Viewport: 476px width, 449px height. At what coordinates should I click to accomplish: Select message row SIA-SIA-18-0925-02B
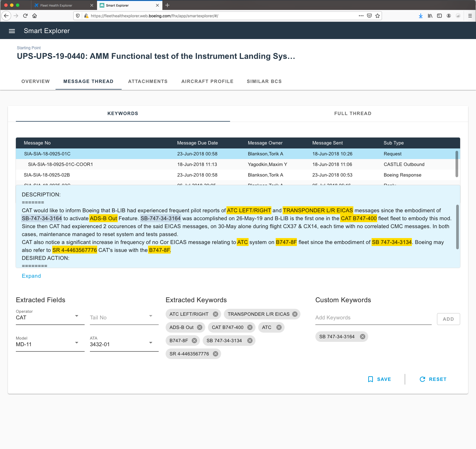pyautogui.click(x=47, y=175)
